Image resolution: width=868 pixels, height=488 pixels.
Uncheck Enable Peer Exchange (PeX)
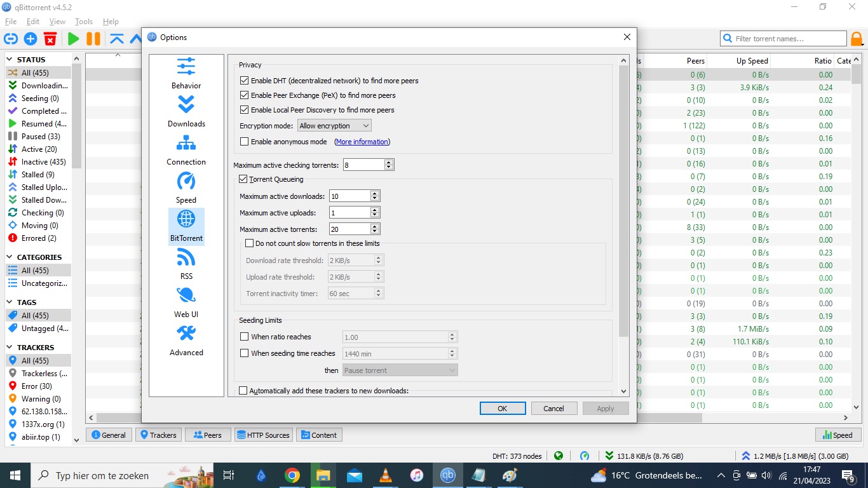click(x=245, y=95)
